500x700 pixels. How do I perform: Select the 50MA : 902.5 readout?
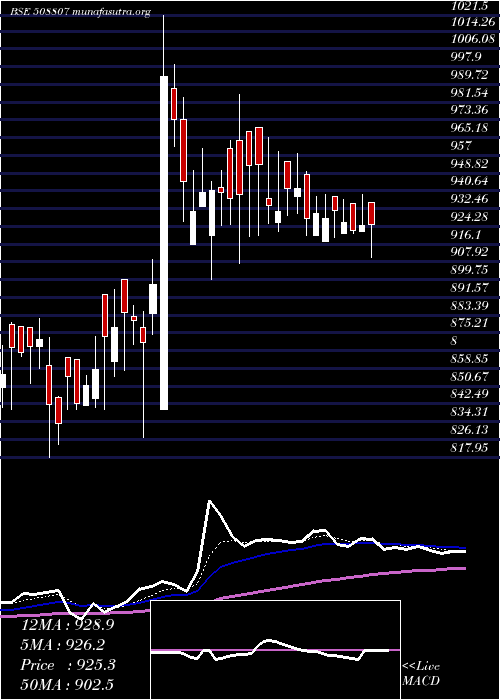tap(67, 684)
